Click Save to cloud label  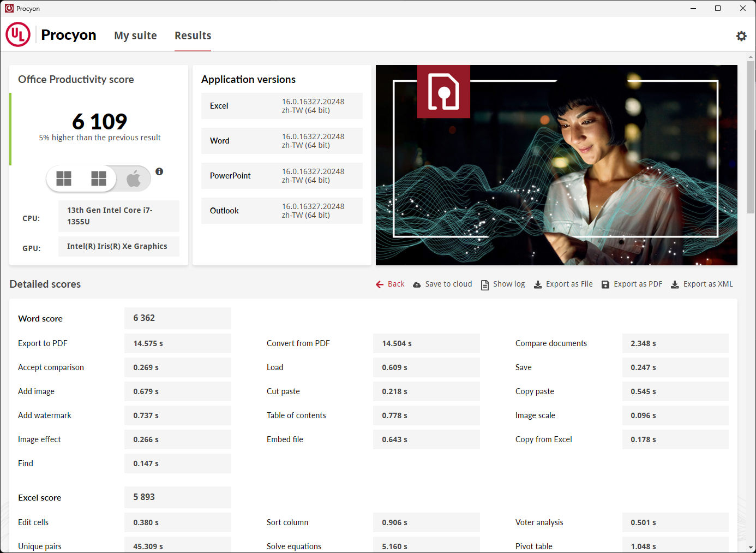point(448,284)
